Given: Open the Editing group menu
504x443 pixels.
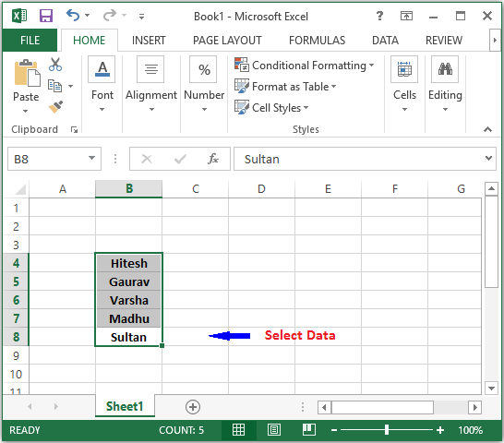Looking at the screenshot, I should click(x=445, y=85).
